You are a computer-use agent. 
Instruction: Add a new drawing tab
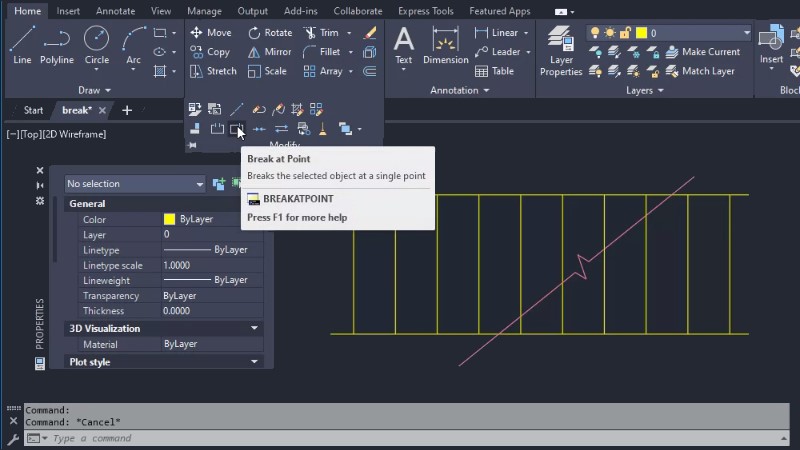tap(127, 110)
